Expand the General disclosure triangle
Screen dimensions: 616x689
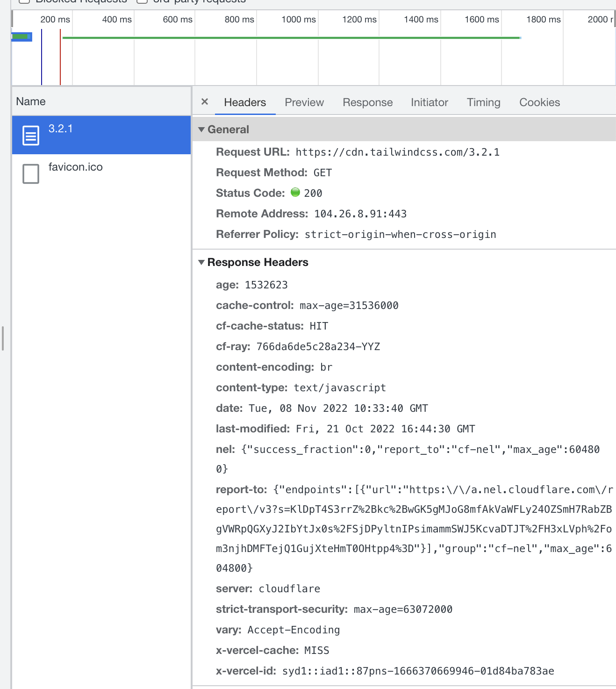click(x=202, y=129)
